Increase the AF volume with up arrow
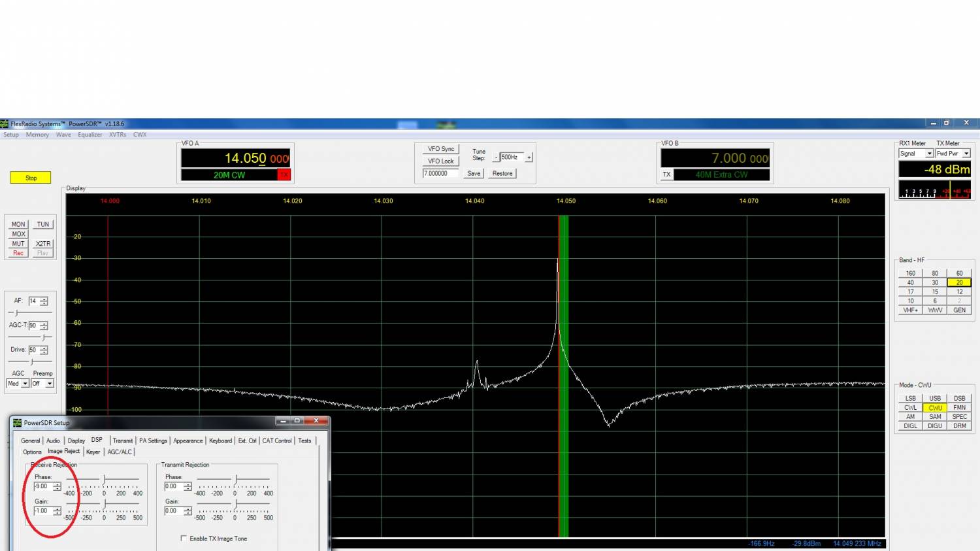980x551 pixels. tap(44, 299)
